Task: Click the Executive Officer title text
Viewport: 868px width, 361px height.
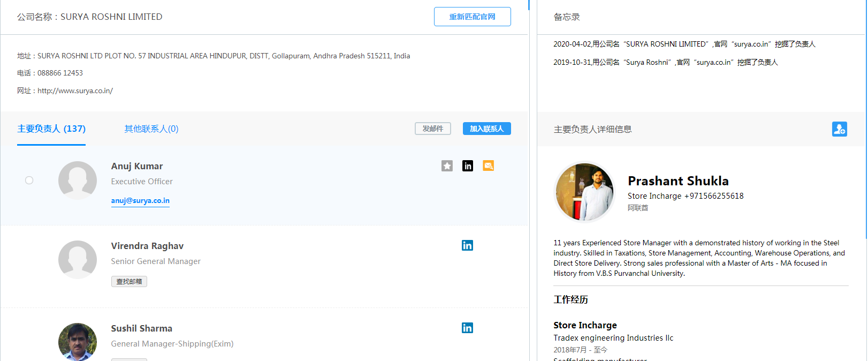Action: (x=142, y=182)
